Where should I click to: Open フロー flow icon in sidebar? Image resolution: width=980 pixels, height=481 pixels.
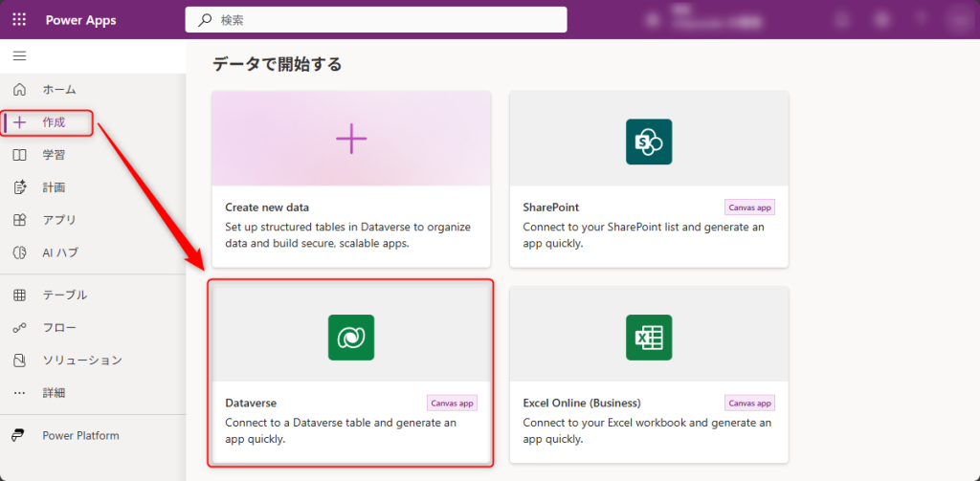19,328
